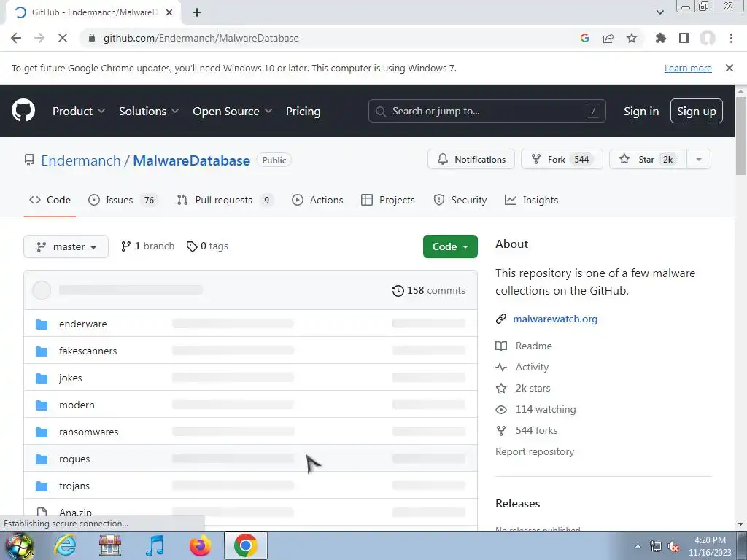
Task: Click Report repository
Action: [535, 451]
